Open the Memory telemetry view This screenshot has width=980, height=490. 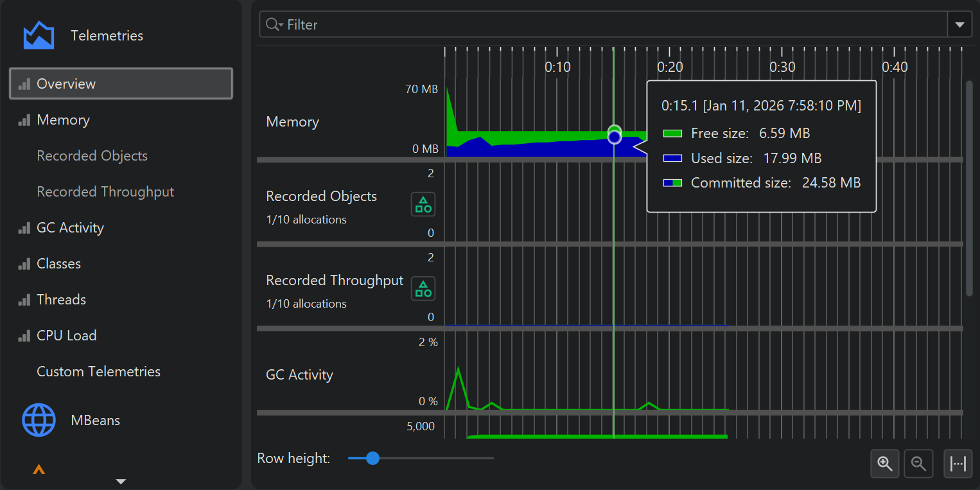[63, 119]
